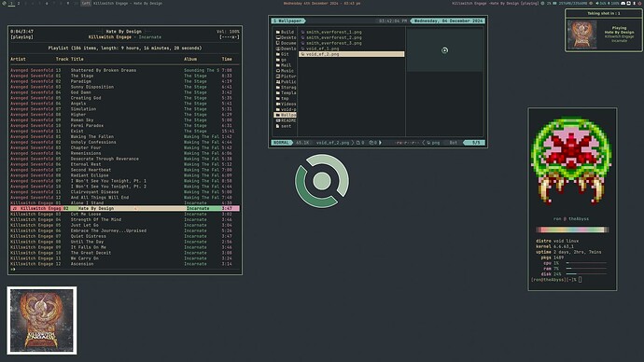
Task: Select file smith_everforest_1.png
Action: pos(331,32)
